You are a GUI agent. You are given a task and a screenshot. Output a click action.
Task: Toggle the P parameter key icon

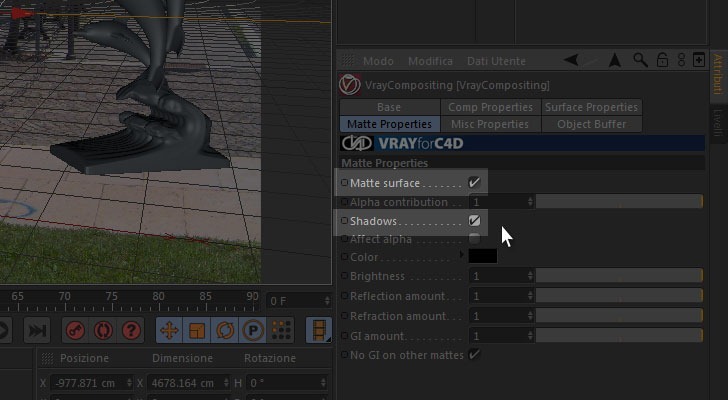(253, 330)
